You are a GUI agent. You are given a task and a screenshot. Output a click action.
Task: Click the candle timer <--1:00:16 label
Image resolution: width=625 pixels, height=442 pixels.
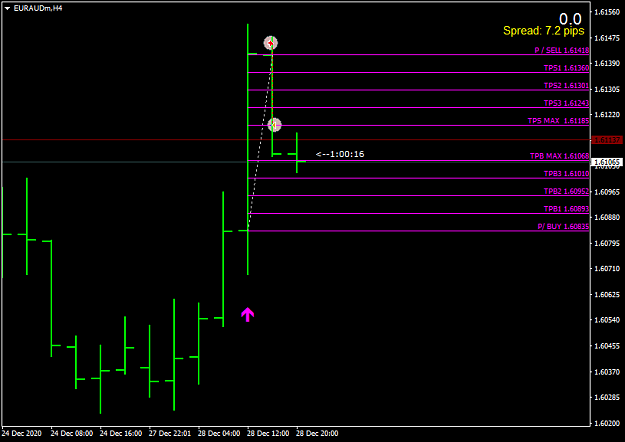(340, 154)
